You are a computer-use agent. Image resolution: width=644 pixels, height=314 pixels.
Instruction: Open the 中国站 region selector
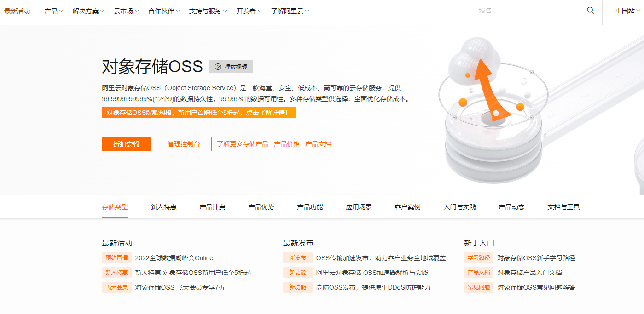point(628,11)
